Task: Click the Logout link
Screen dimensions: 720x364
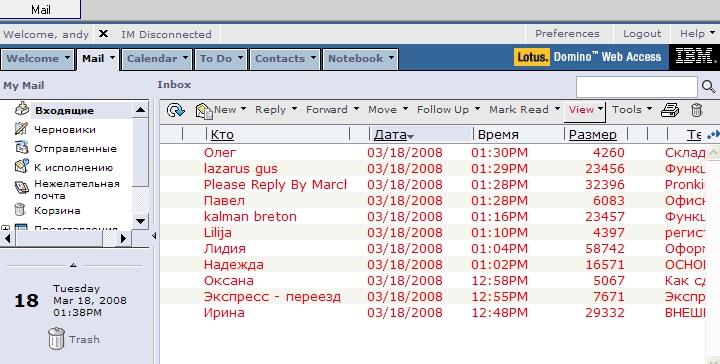Action: pyautogui.click(x=641, y=34)
